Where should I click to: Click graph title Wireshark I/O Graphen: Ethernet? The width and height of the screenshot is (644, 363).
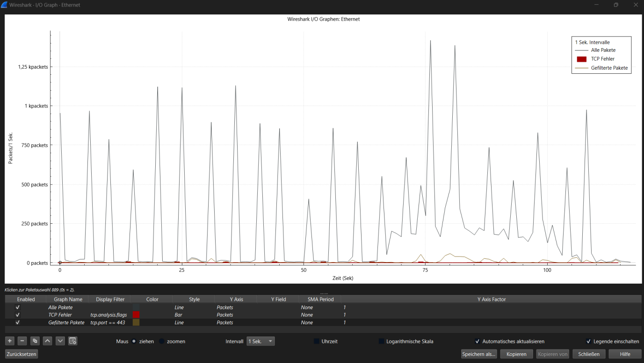(324, 19)
